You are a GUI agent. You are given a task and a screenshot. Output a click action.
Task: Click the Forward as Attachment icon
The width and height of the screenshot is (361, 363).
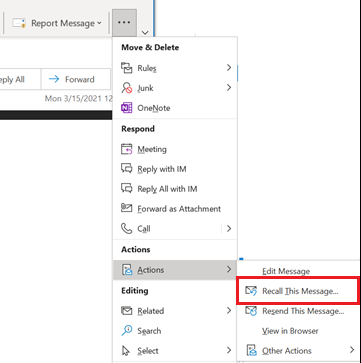pyautogui.click(x=127, y=209)
